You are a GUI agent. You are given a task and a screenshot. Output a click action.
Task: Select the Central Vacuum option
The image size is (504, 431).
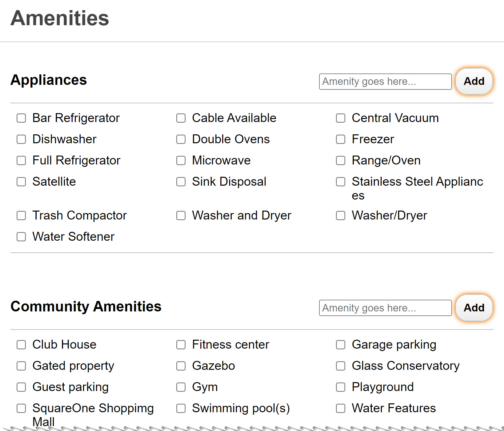tap(341, 118)
